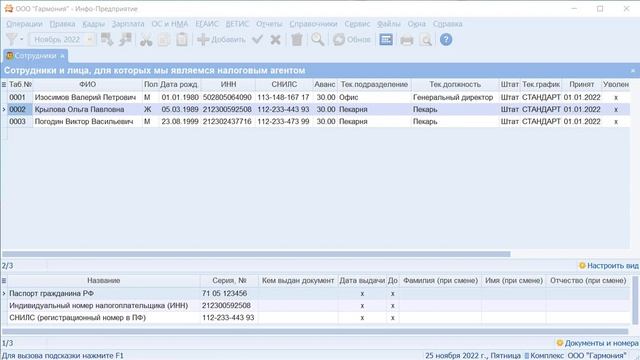Click the documents table column menu icon
The width and height of the screenshot is (640, 360).
tap(4, 281)
